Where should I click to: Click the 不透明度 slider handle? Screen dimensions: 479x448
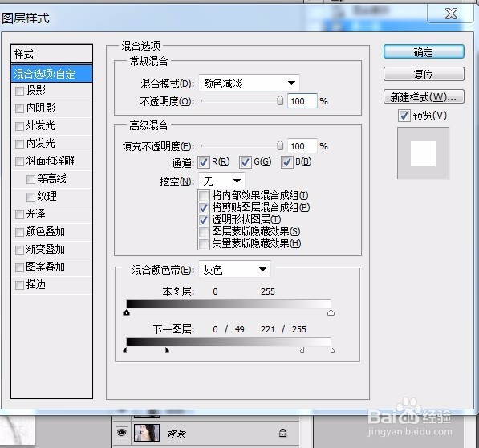[x=280, y=100]
